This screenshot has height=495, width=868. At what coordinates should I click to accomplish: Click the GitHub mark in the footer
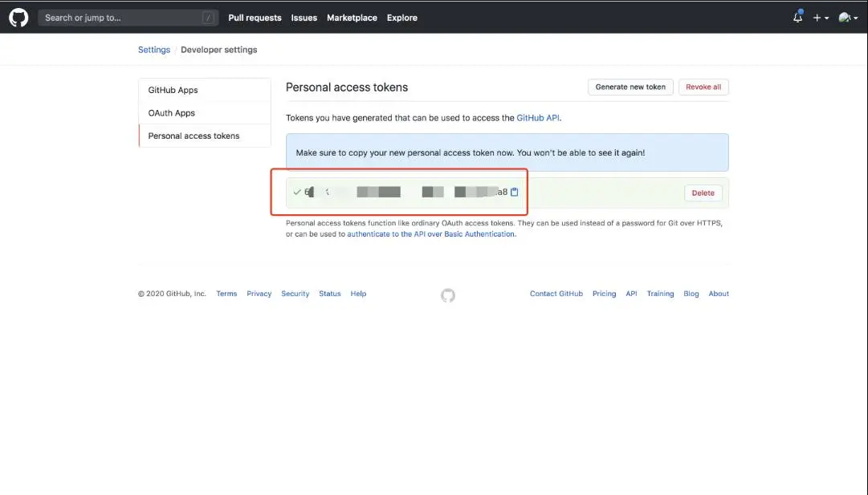(x=448, y=295)
